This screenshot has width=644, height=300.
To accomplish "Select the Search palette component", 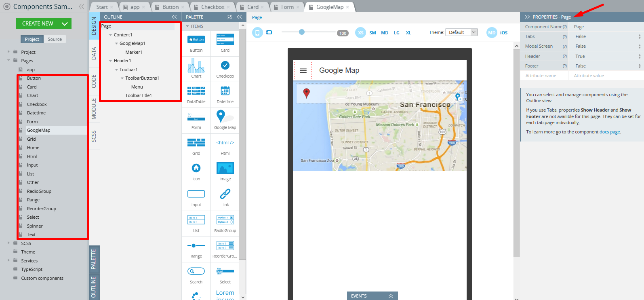I will [196, 275].
